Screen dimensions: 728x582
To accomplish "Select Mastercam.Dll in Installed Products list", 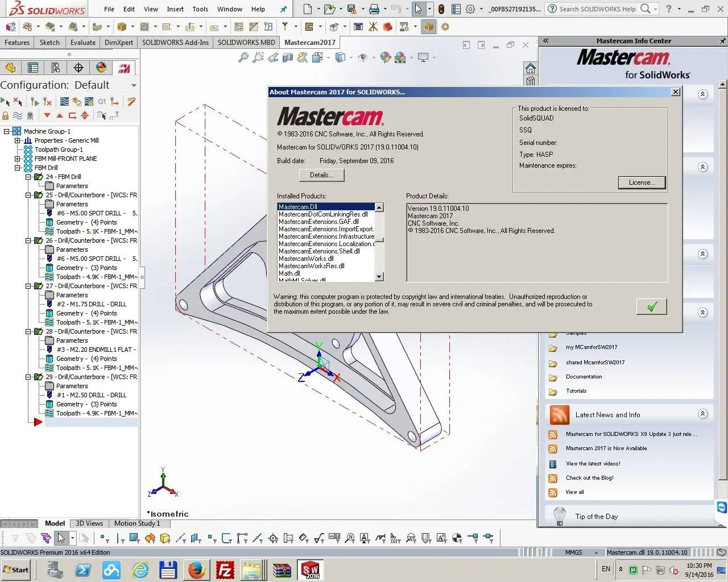I will tap(326, 207).
